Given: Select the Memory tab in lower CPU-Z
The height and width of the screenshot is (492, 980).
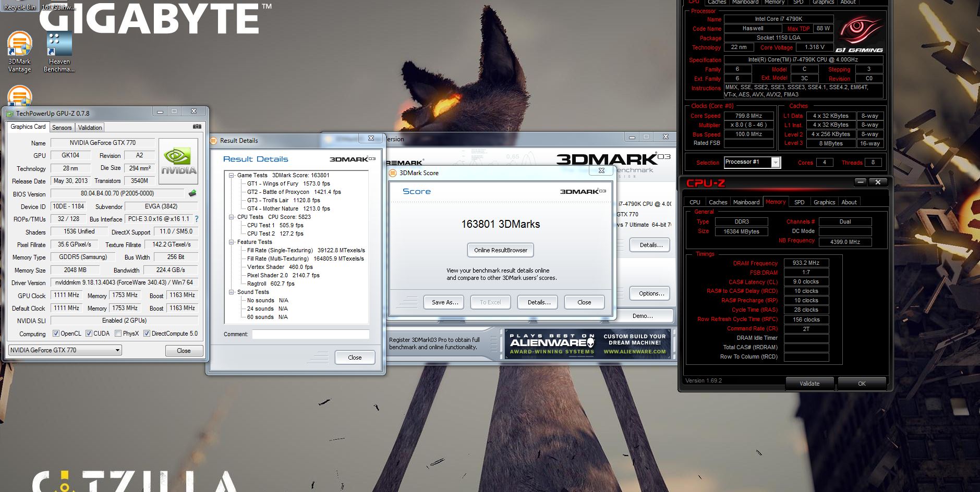Looking at the screenshot, I should click(776, 202).
